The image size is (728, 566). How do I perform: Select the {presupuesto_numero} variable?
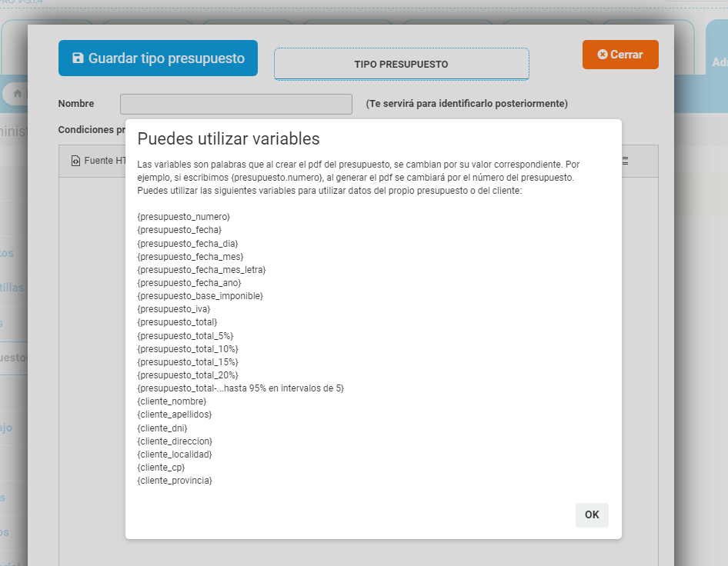pos(183,216)
